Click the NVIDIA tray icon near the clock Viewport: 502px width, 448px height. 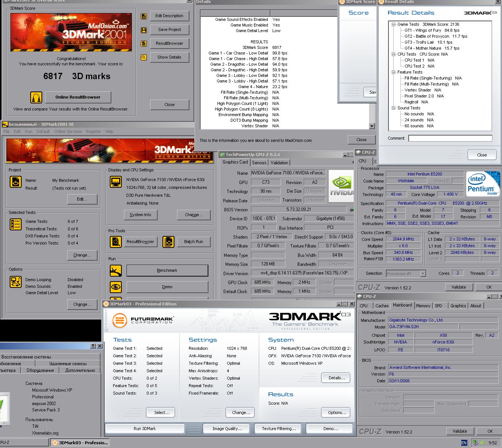tap(482, 443)
